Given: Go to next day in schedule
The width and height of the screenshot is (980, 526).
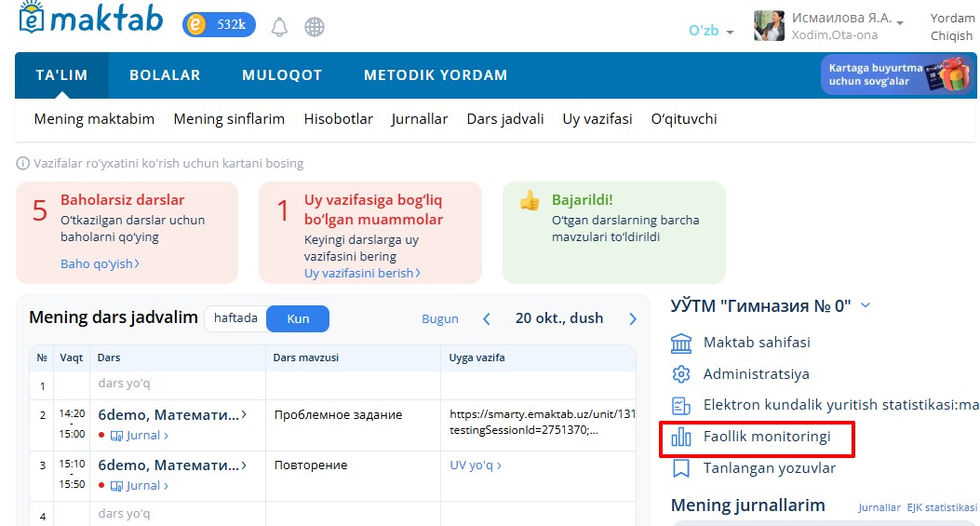Looking at the screenshot, I should [x=633, y=318].
